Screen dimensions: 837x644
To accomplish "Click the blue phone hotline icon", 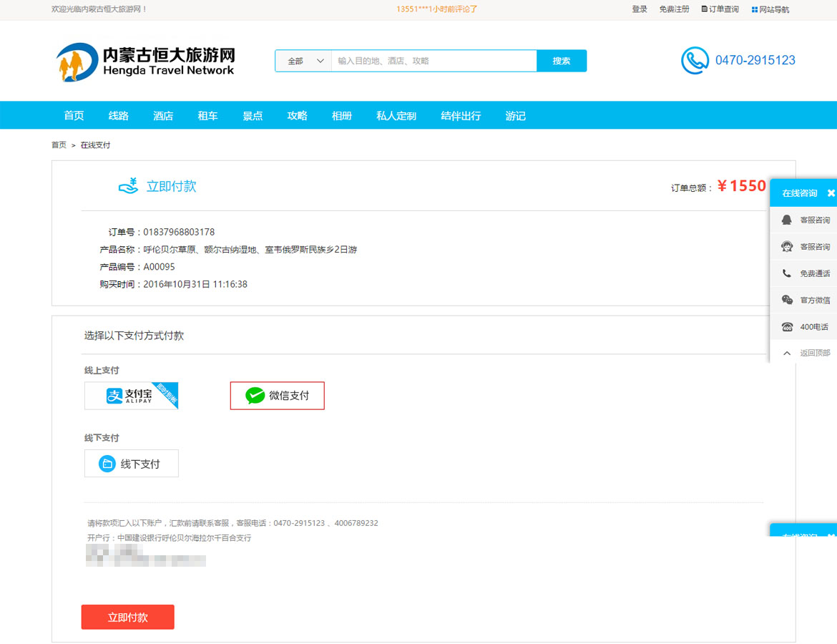I will [x=694, y=61].
